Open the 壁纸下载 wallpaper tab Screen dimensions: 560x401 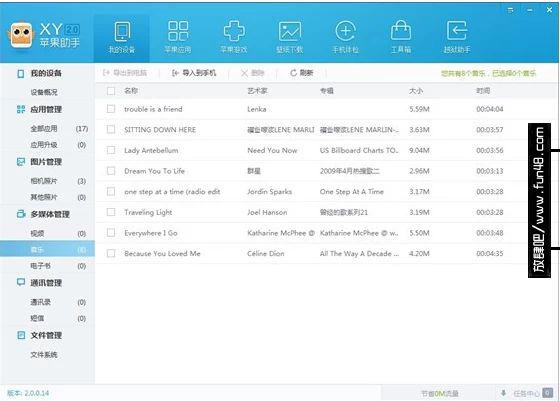[290, 38]
